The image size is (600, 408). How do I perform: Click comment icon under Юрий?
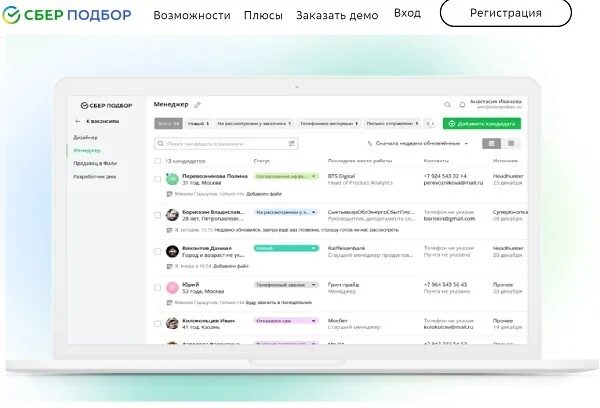(170, 302)
